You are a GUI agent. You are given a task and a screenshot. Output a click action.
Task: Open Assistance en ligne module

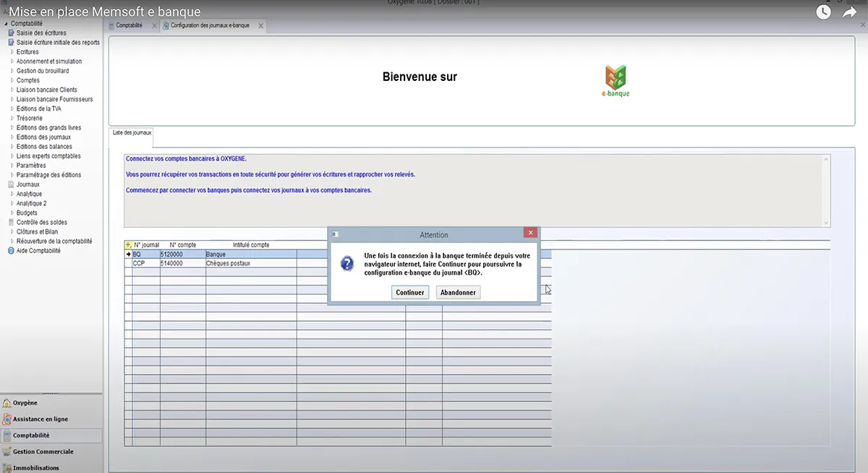pyautogui.click(x=51, y=419)
